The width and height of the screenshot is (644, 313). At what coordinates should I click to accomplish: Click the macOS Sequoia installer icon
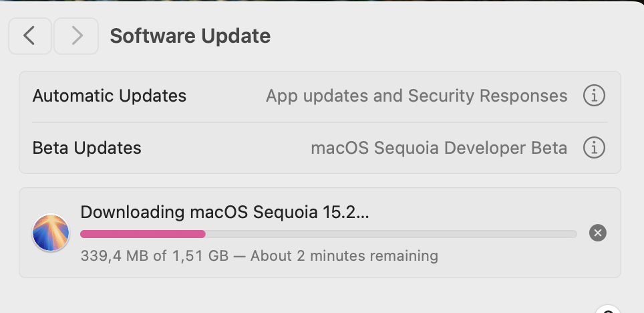click(x=51, y=233)
